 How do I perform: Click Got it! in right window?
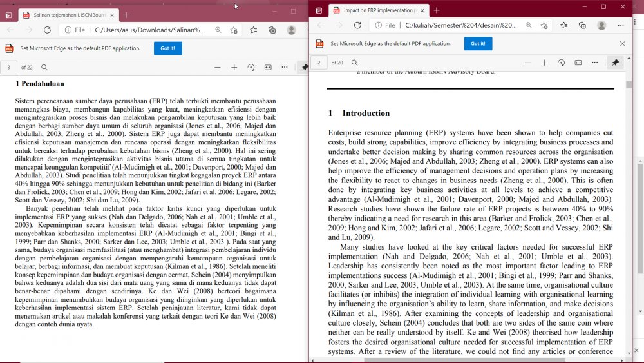[x=478, y=44]
